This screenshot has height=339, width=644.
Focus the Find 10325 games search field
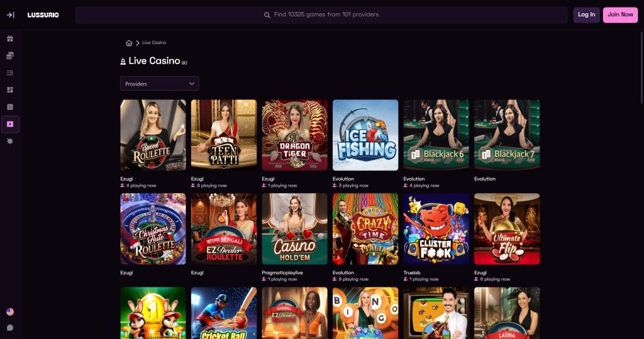(321, 15)
